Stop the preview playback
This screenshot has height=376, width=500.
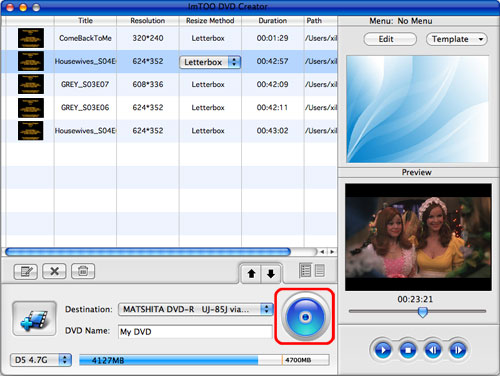coord(408,350)
